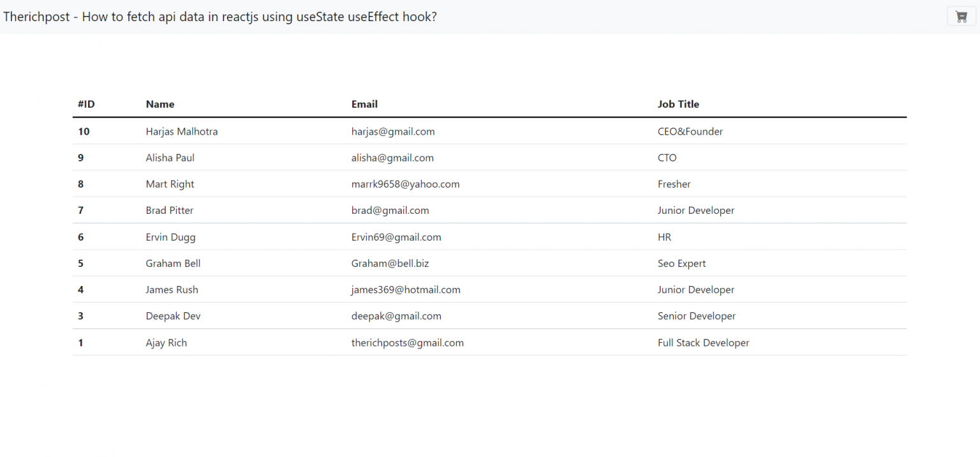This screenshot has width=980, height=457.
Task: Click the name Deepak Dev
Action: pos(174,315)
